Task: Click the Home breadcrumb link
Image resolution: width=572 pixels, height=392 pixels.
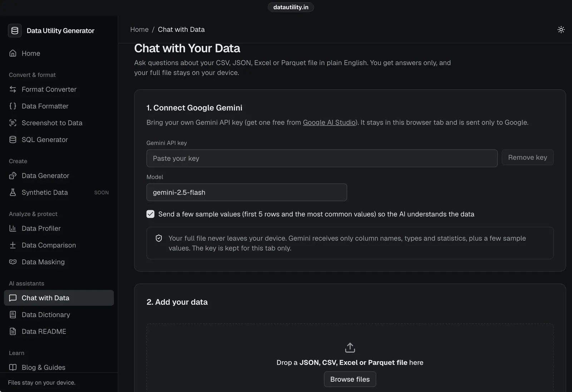Action: [x=139, y=29]
